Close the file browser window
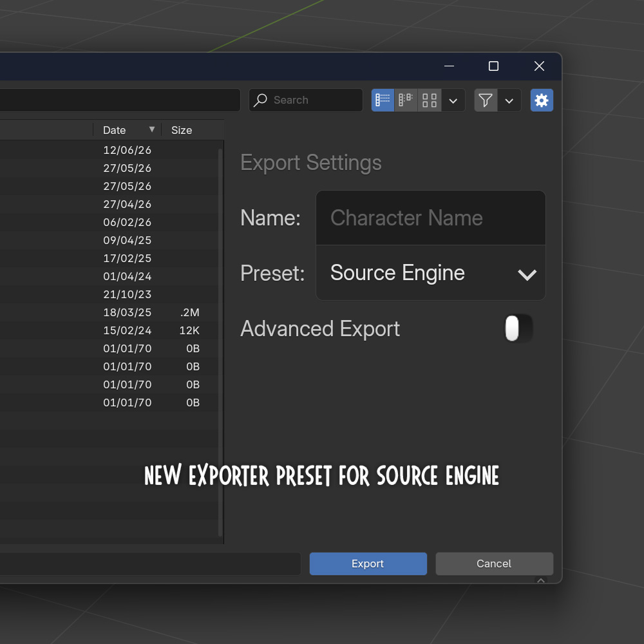This screenshot has width=644, height=644. (539, 66)
